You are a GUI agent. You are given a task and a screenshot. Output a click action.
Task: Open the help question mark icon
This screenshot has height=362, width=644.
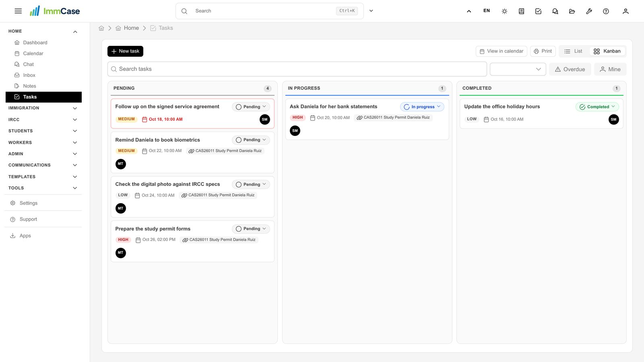[606, 11]
